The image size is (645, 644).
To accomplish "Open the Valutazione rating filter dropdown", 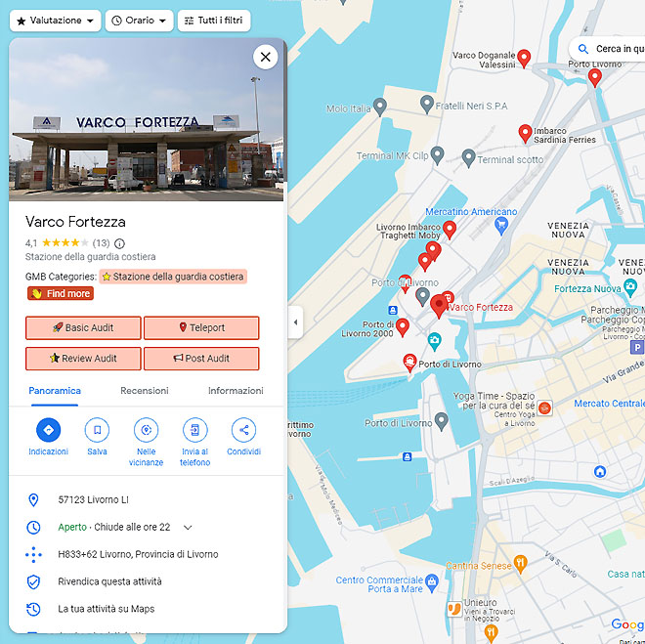I will pyautogui.click(x=56, y=21).
